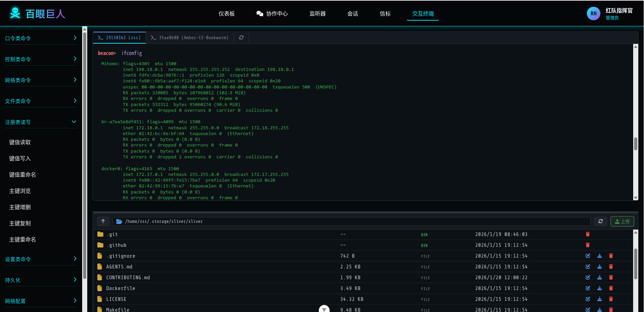Image resolution: width=644 pixels, height=312 pixels.
Task: Switch to 35ae8b08 Amber-CE-Bookworm terminal tab
Action: pyautogui.click(x=190, y=38)
